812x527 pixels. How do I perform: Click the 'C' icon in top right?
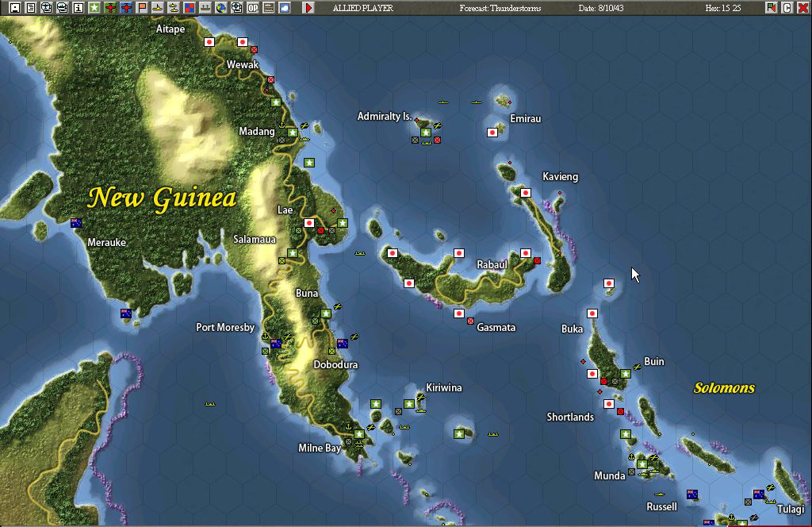pos(787,8)
